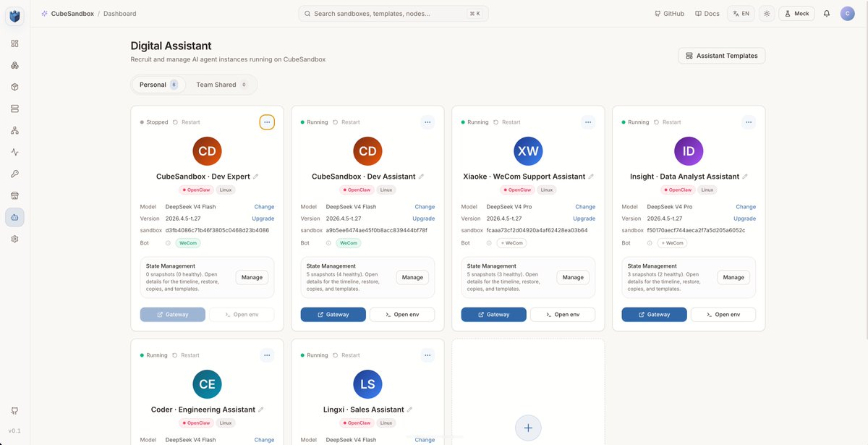
Task: Click sandbox ID d3fb4086c71b46f3805c0468d23b4086
Action: (217, 230)
